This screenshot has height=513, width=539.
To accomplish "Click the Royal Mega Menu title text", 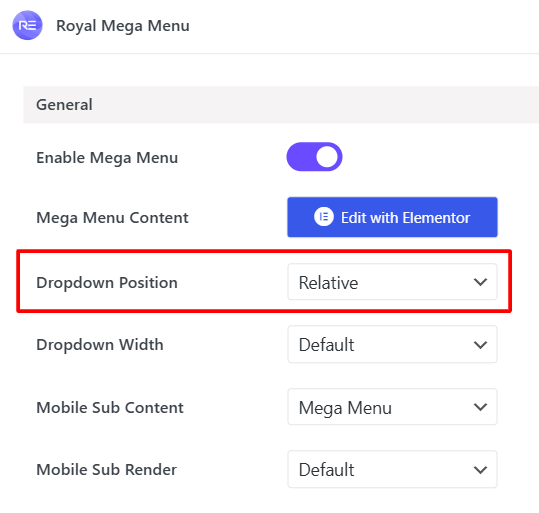I will pyautogui.click(x=123, y=26).
